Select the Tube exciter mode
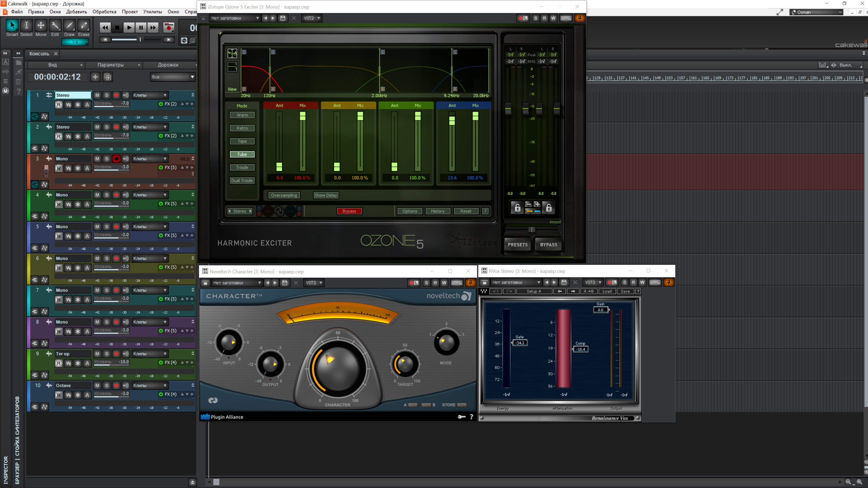 click(x=242, y=154)
